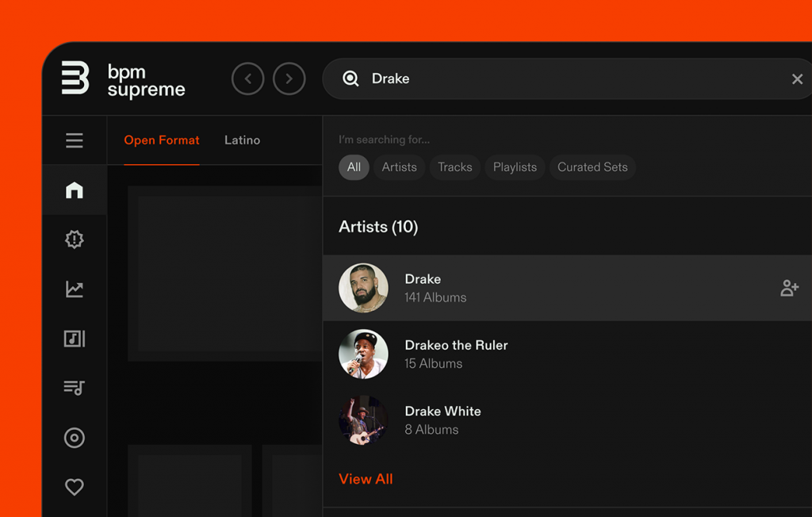
Task: Open the hamburger menu in sidebar
Action: (x=75, y=140)
